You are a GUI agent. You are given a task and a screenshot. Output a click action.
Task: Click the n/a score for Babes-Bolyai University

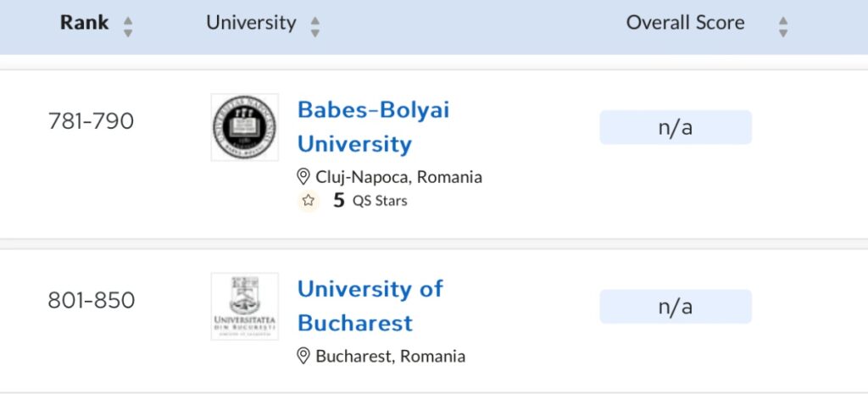point(676,127)
